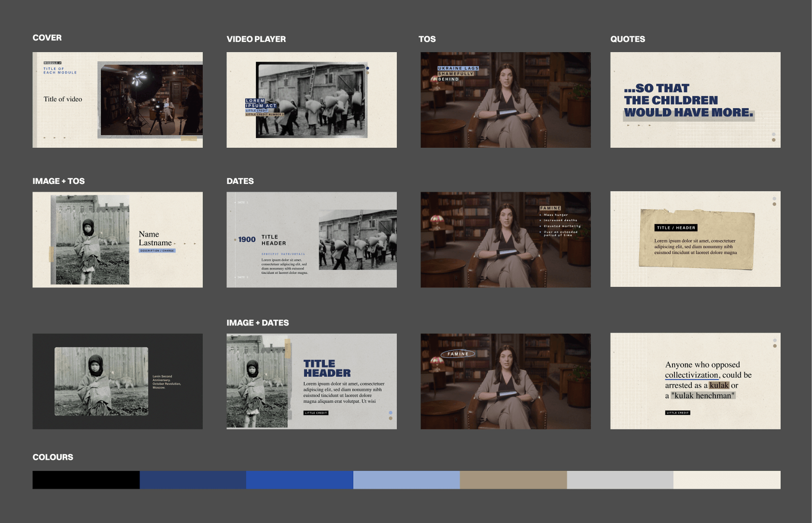Click the underlined collectivization link
This screenshot has width=812, height=523.
(x=691, y=375)
